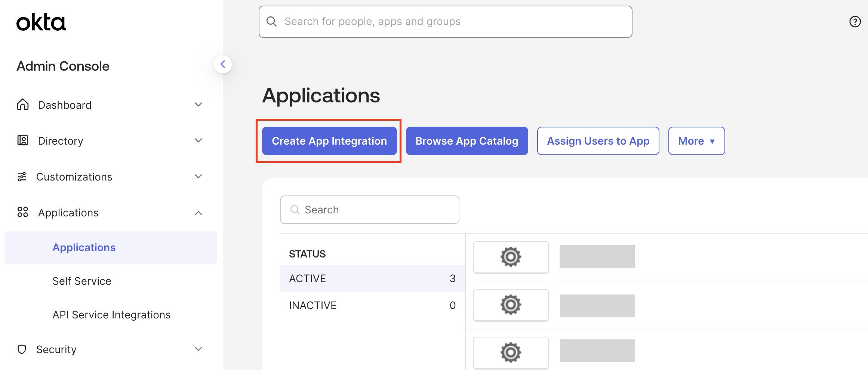Expand the Customizations menu chevron
The image size is (868, 370).
pos(198,176)
